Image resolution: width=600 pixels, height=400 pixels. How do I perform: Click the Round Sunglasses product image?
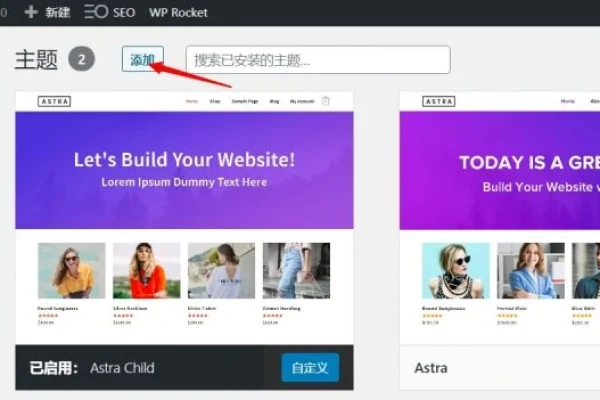click(71, 270)
